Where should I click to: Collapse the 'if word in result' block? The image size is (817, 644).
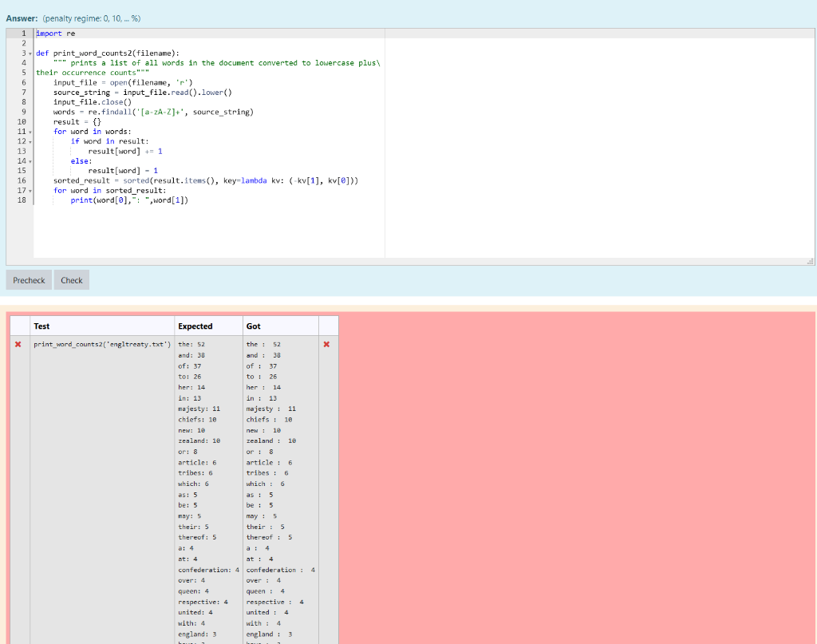(29, 140)
